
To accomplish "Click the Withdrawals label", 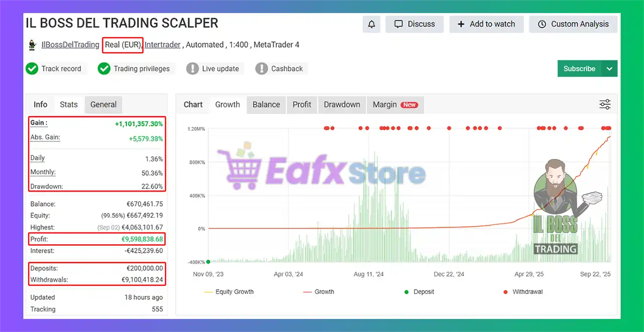I will coord(48,280).
